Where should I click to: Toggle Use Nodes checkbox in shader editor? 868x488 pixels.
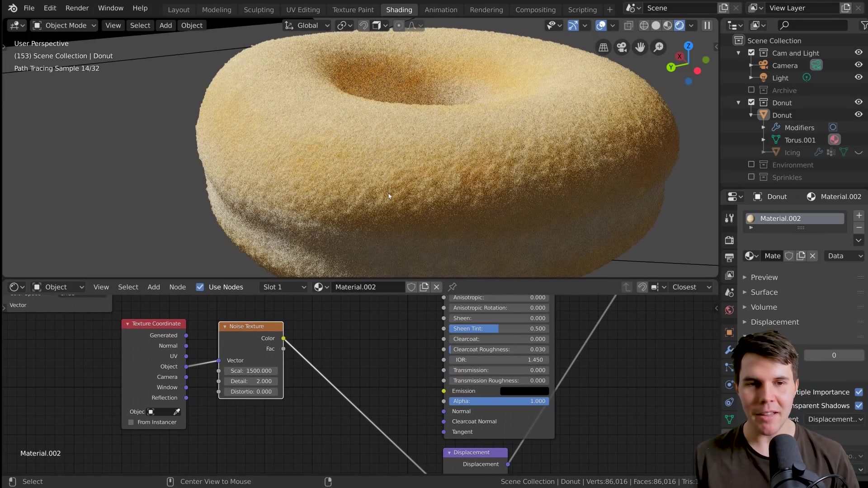(200, 286)
